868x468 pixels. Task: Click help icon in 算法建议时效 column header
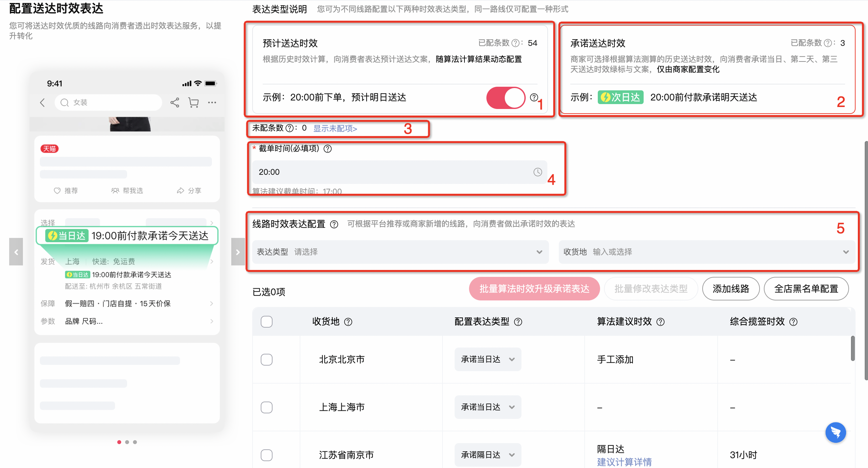[660, 322]
